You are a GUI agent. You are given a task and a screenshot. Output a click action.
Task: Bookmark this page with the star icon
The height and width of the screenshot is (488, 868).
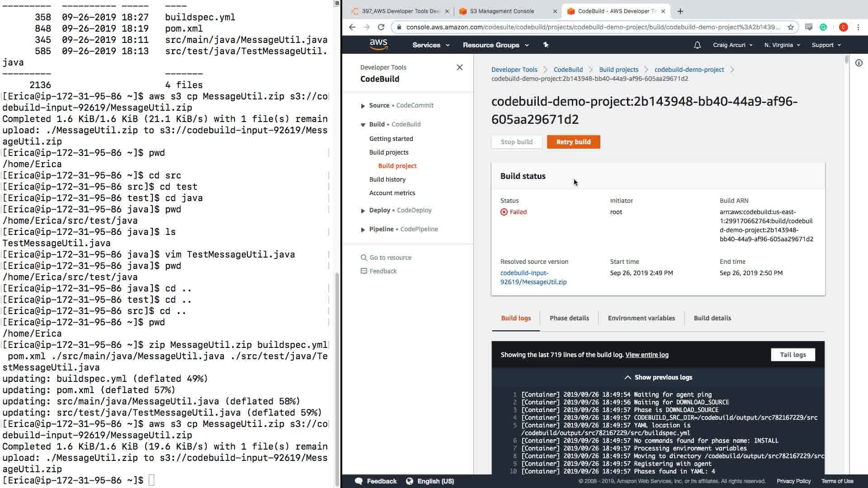[790, 27]
